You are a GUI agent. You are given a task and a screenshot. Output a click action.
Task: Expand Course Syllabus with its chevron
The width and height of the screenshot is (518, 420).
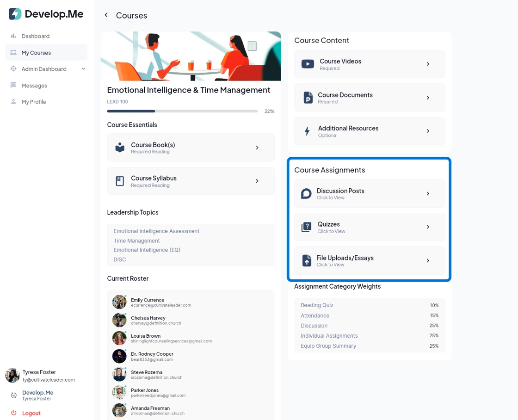257,181
